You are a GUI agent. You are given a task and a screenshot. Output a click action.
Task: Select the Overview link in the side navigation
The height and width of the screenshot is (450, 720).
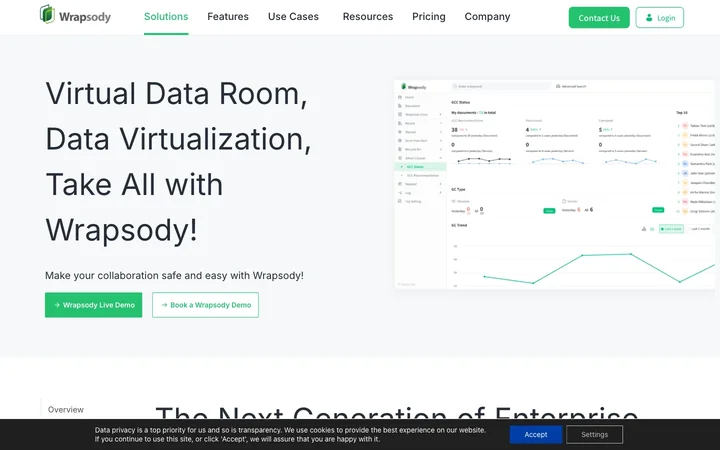[66, 409]
